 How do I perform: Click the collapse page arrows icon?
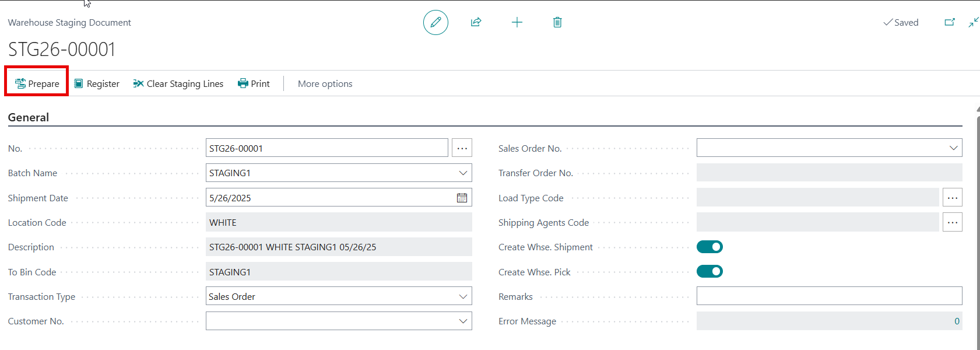pos(973,23)
